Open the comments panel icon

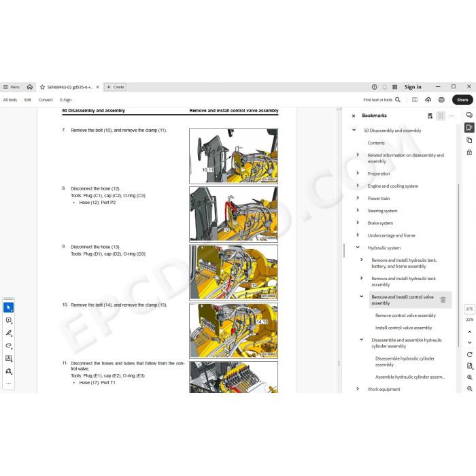(469, 115)
